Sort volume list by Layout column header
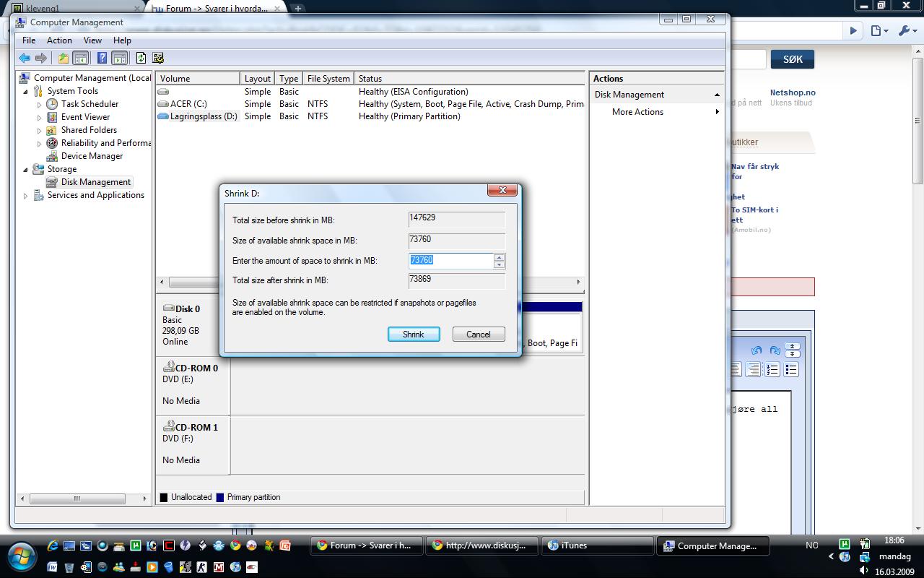Image resolution: width=924 pixels, height=578 pixels. 258,79
